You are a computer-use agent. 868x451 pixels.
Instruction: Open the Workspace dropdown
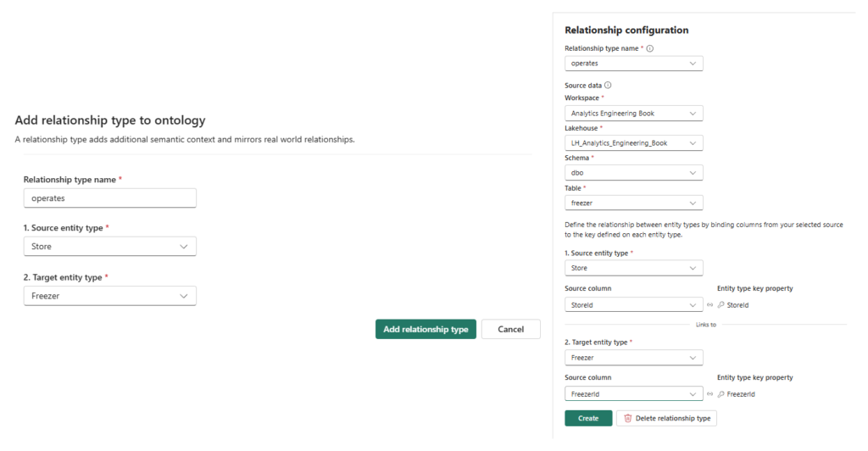tap(633, 114)
